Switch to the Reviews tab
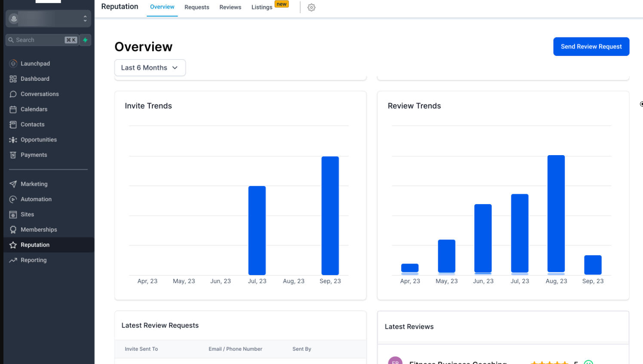 point(230,7)
